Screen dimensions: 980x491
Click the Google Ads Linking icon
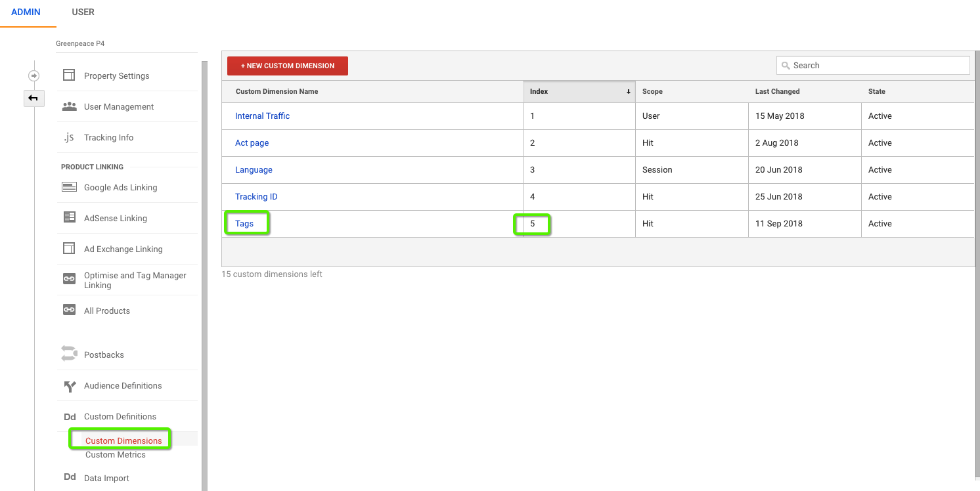[69, 187]
